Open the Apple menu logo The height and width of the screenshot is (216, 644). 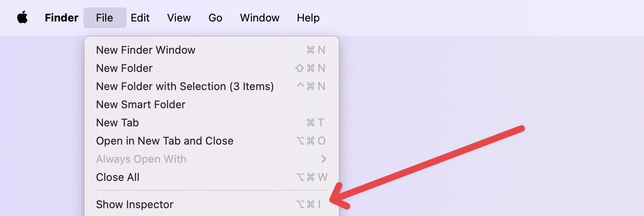(x=22, y=18)
